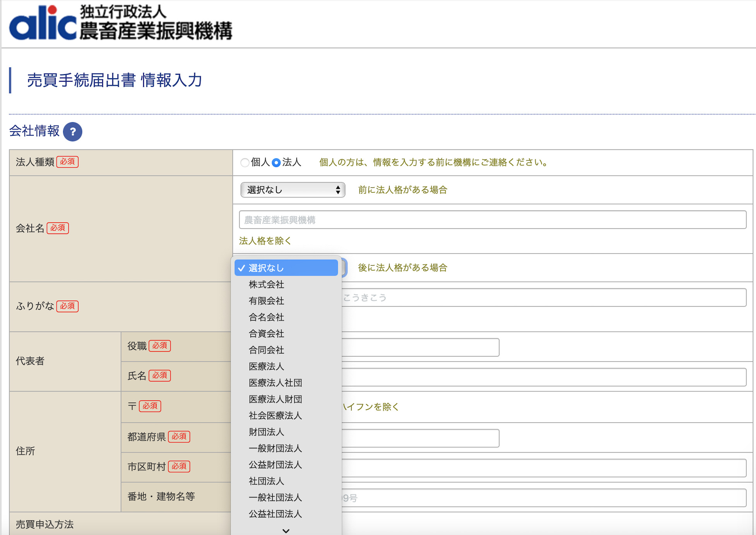
Task: Pick 社会医療法人 in the list
Action: click(x=286, y=415)
